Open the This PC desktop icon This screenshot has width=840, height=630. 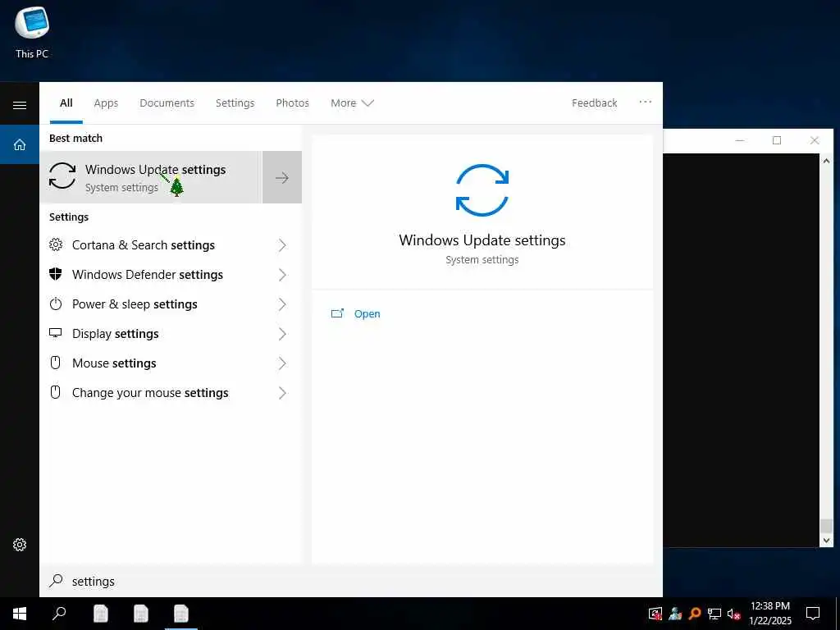[x=32, y=32]
